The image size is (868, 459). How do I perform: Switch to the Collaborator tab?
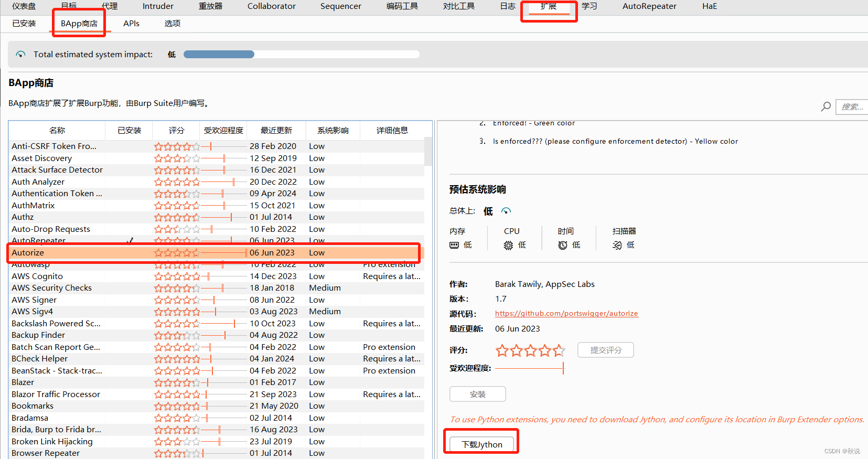[x=272, y=6]
